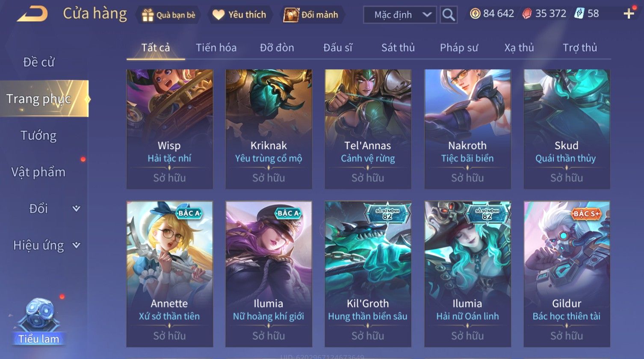Select the Gildur Bác học thiên tài skin
This screenshot has width=644, height=359.
(567, 274)
